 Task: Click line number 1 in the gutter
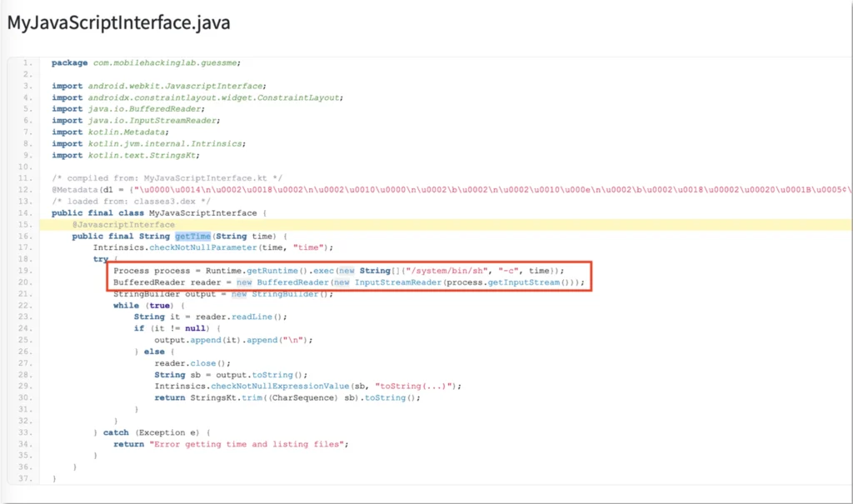pyautogui.click(x=27, y=63)
